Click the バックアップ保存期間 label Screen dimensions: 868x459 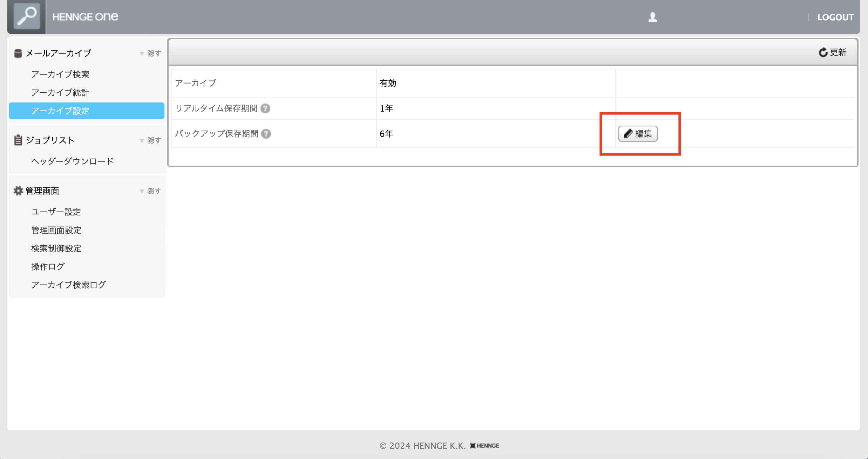pyautogui.click(x=217, y=134)
